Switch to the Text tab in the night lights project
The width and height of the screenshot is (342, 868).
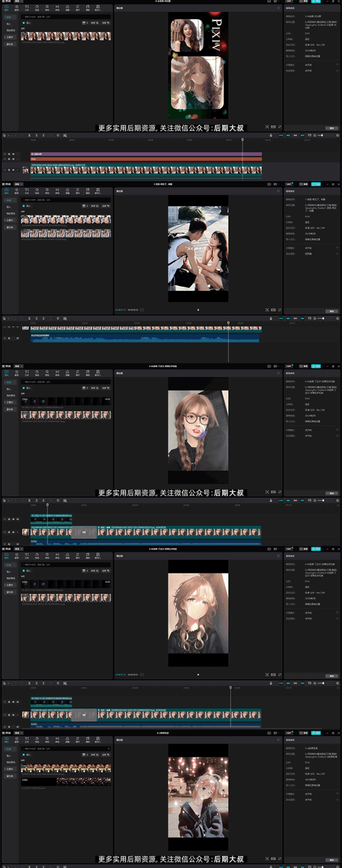pos(27,740)
